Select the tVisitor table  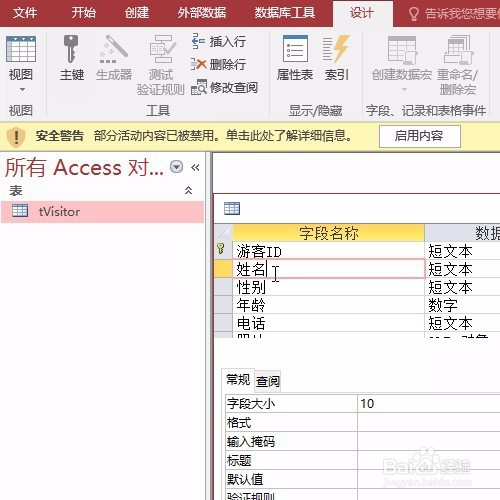tap(102, 211)
